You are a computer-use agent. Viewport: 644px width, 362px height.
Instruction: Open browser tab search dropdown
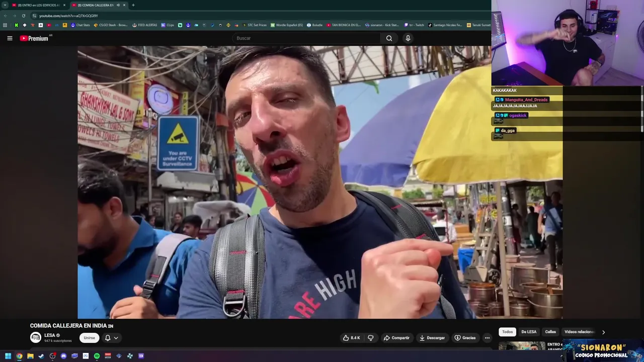click(5, 5)
